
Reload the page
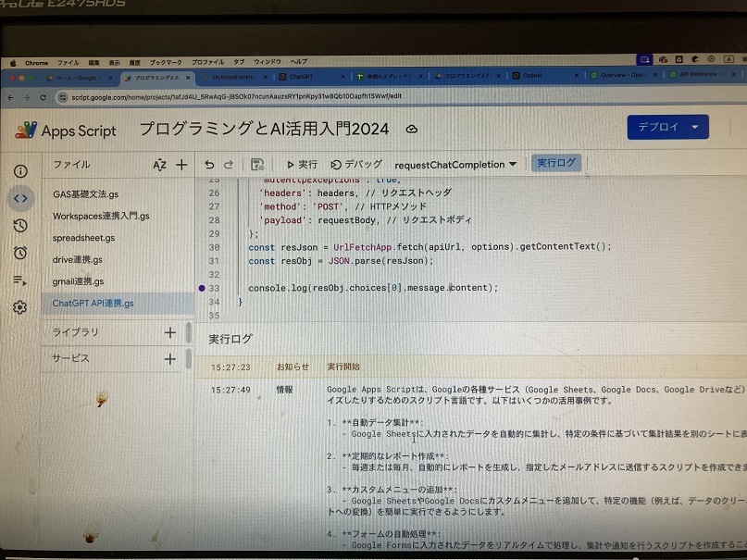(x=43, y=97)
